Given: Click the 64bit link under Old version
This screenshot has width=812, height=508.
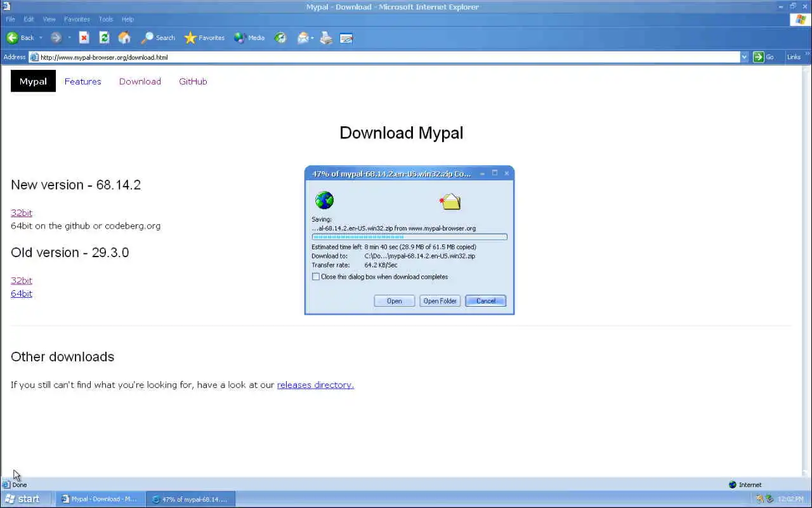Looking at the screenshot, I should (x=22, y=293).
